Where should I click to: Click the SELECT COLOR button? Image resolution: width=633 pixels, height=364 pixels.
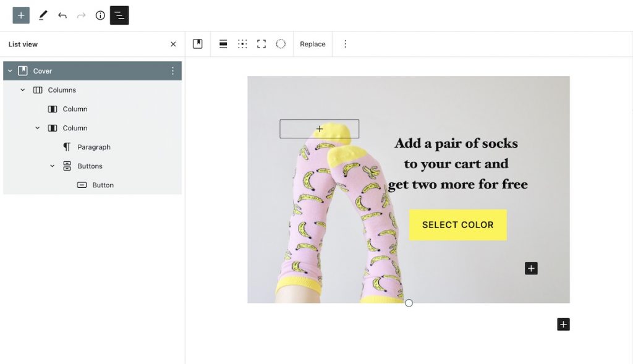coord(458,225)
